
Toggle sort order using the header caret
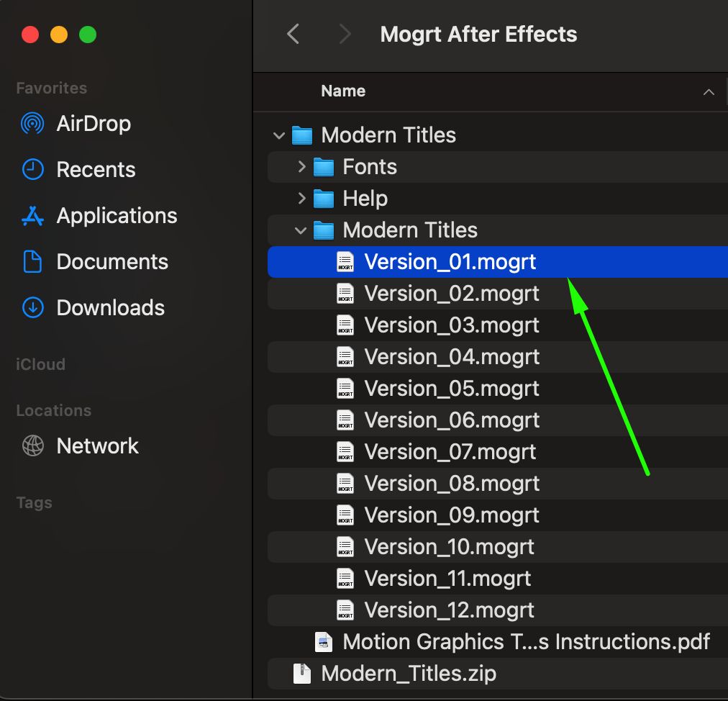[x=709, y=92]
